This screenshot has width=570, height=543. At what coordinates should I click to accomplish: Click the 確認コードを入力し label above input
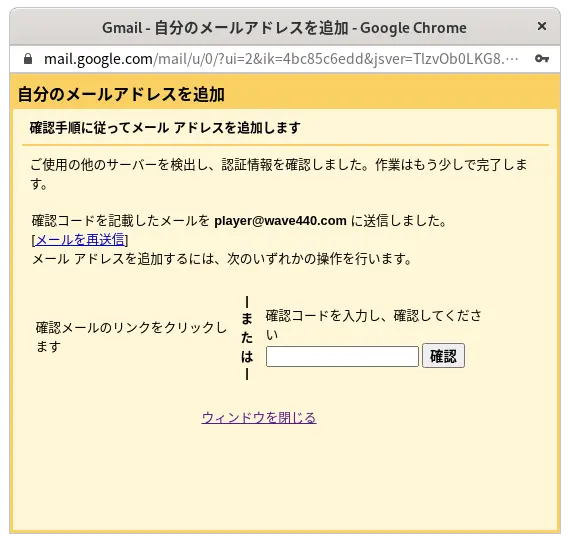[374, 325]
